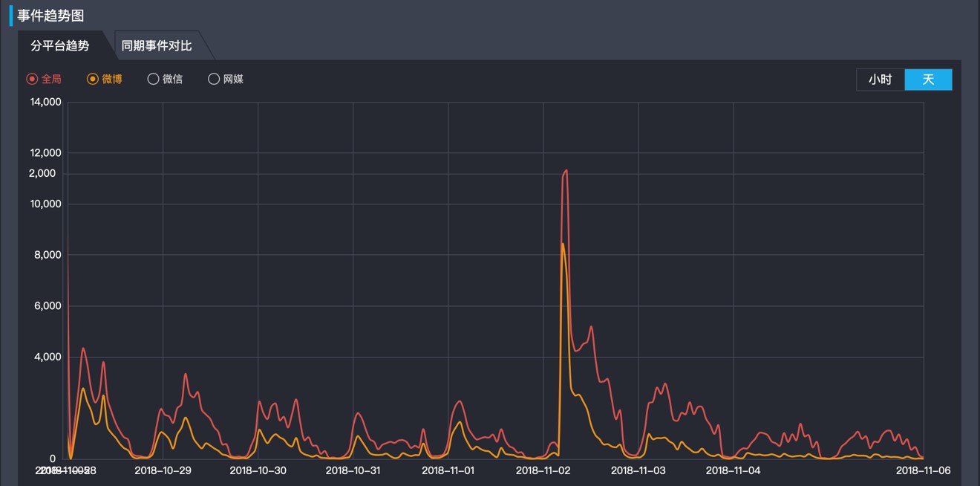Click the 4,000 y-axis label
Image resolution: width=980 pixels, height=486 pixels.
49,357
